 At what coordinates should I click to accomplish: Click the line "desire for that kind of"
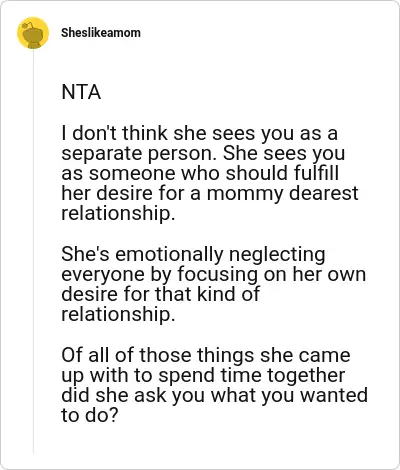click(160, 294)
